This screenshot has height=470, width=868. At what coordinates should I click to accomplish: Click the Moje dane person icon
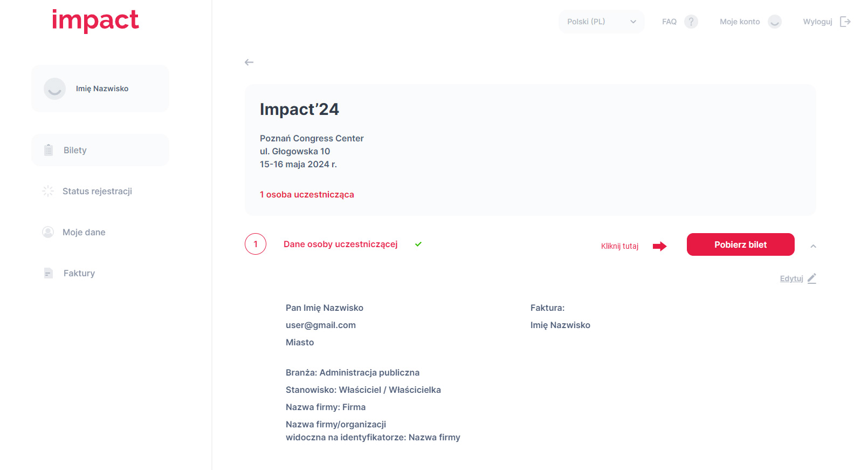click(x=48, y=232)
